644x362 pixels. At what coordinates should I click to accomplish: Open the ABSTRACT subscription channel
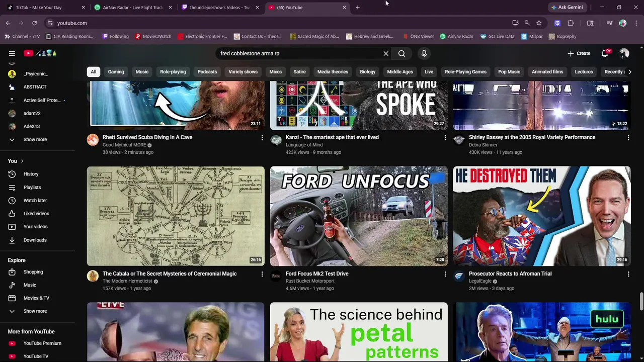point(35,87)
